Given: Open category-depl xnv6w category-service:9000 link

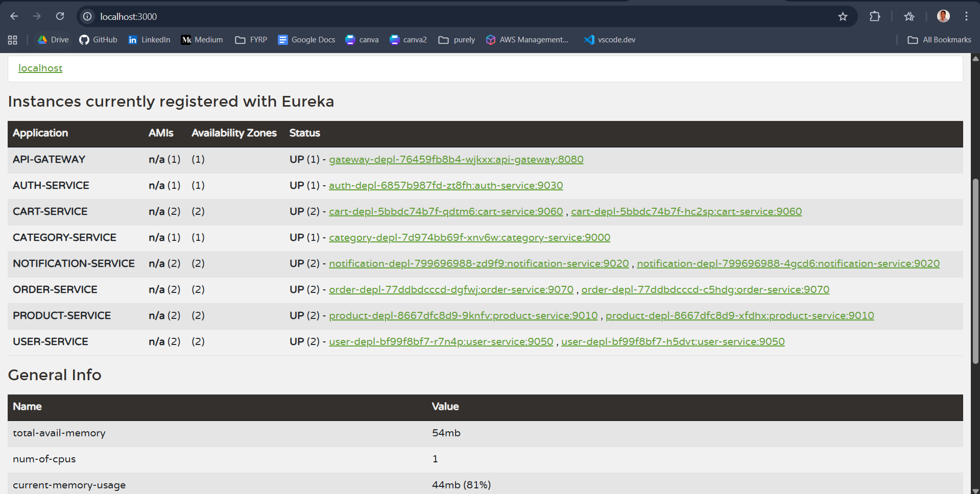Looking at the screenshot, I should point(470,238).
